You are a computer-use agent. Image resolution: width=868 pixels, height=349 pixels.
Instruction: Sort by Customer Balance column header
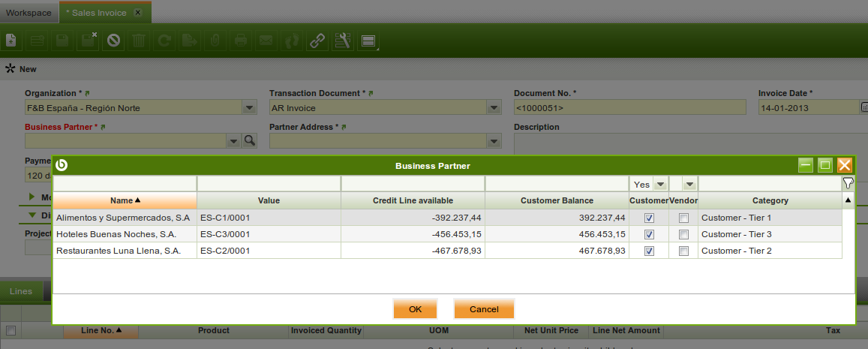[x=557, y=200]
